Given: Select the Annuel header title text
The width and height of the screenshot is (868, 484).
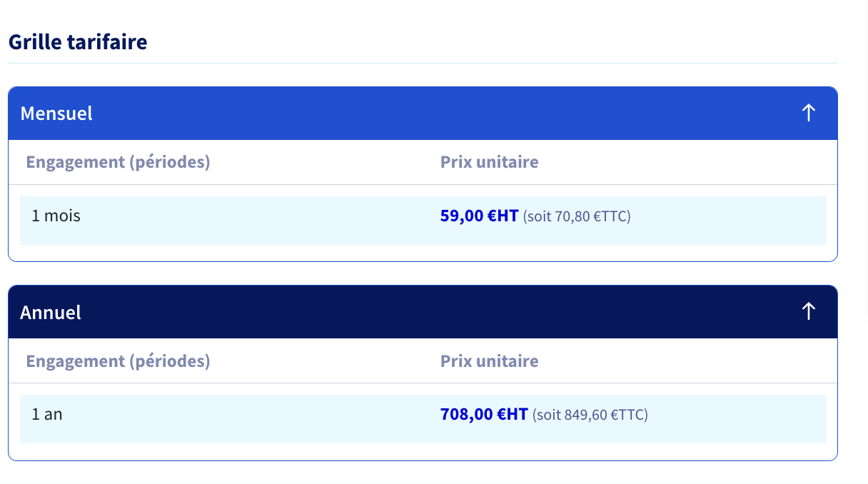Looking at the screenshot, I should (51, 312).
